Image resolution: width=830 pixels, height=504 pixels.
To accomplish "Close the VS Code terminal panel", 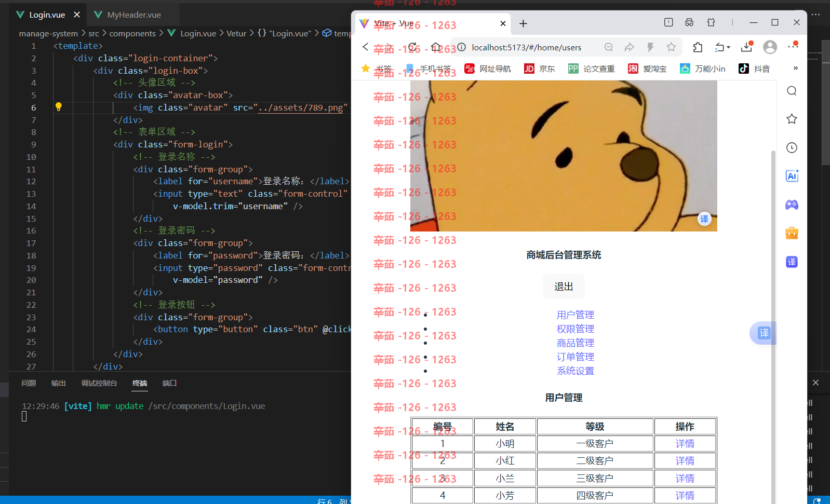I will point(815,383).
